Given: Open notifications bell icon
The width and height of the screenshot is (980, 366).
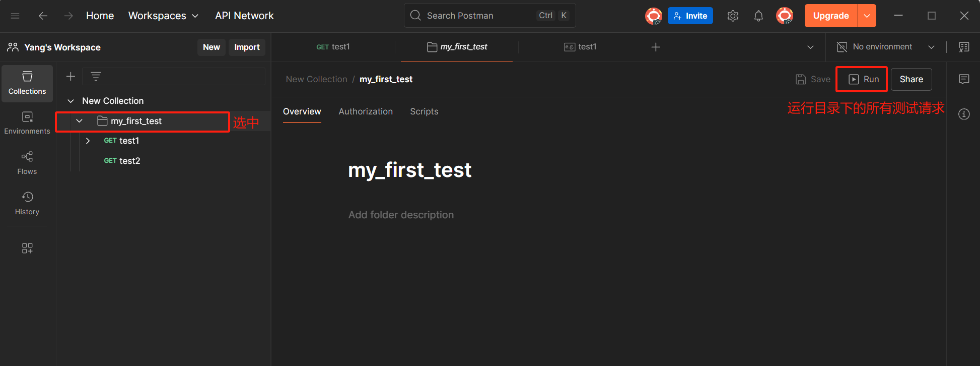Looking at the screenshot, I should coord(758,16).
